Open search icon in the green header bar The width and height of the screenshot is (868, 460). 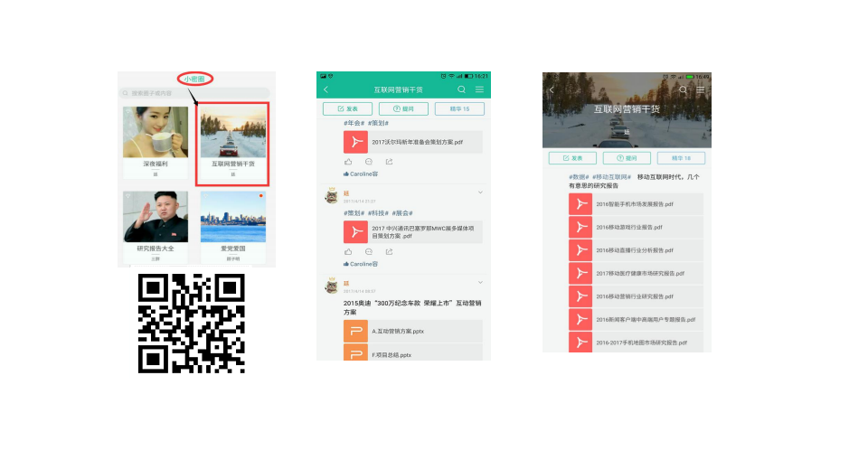(x=461, y=89)
